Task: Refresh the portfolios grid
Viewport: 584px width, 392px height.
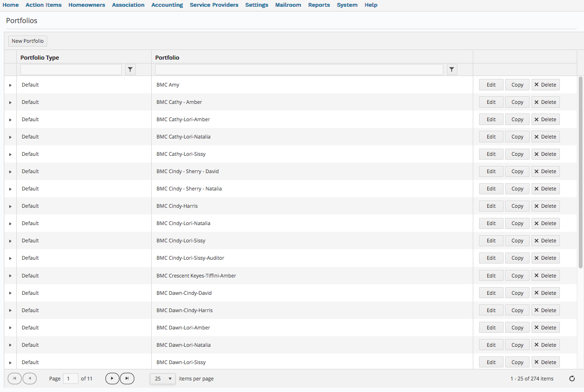Action: pos(572,379)
